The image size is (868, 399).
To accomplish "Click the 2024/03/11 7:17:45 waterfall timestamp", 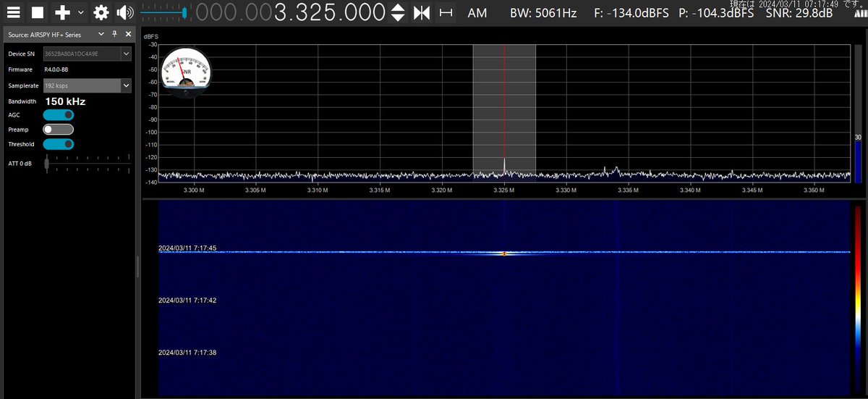I will tap(188, 248).
